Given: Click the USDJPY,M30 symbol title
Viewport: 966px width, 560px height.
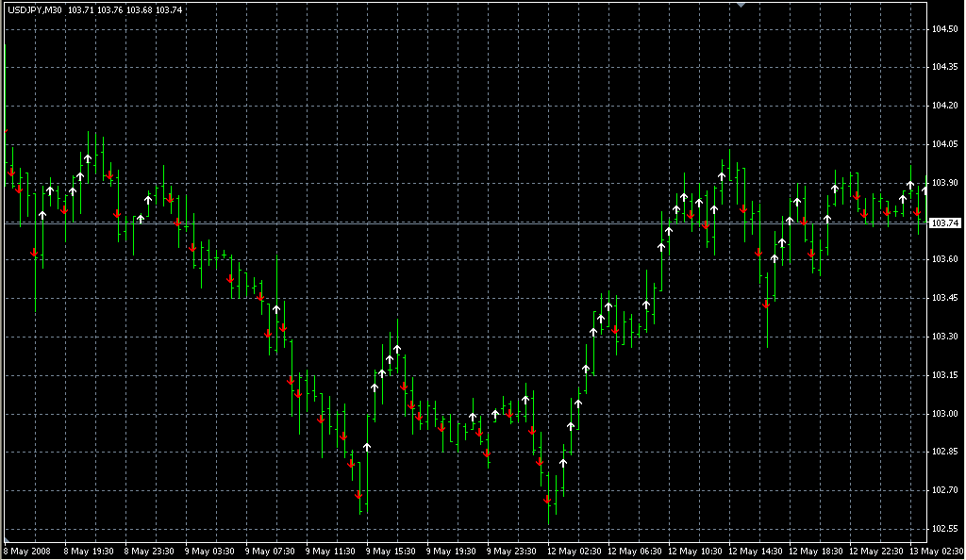Looking at the screenshot, I should click(34, 9).
